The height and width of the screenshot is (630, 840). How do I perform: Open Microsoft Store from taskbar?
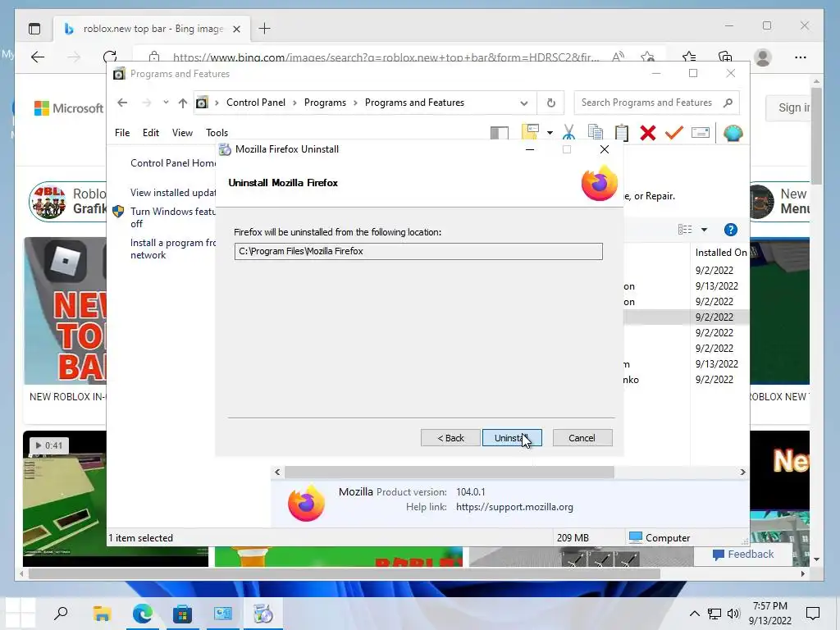[182, 614]
